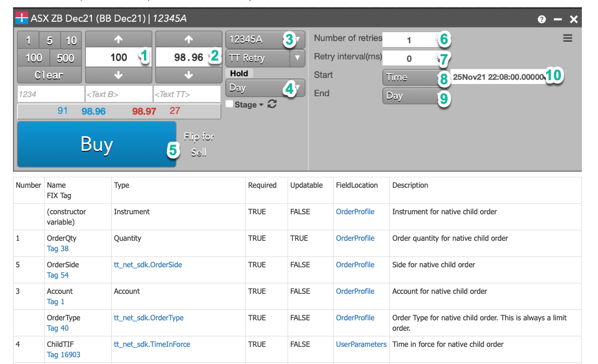Click the help question mark icon

[x=542, y=19]
